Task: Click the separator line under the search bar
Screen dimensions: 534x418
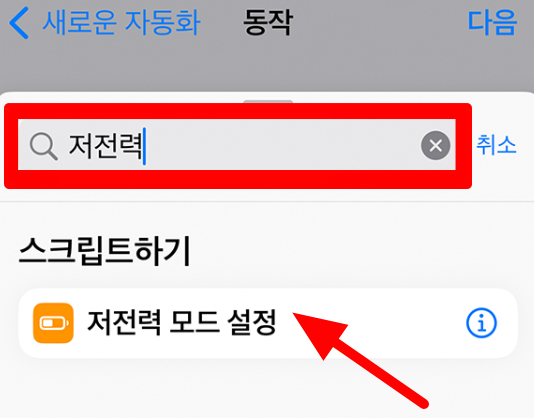Action: (x=267, y=202)
